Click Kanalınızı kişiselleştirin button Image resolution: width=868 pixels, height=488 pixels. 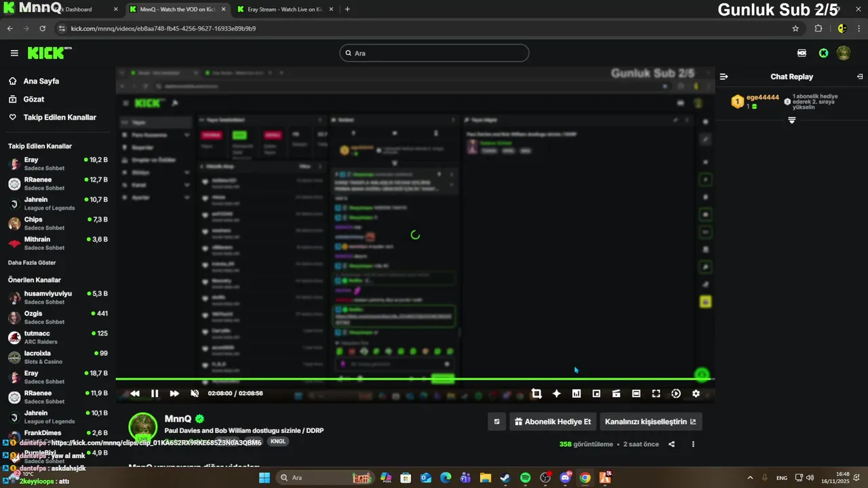click(650, 422)
